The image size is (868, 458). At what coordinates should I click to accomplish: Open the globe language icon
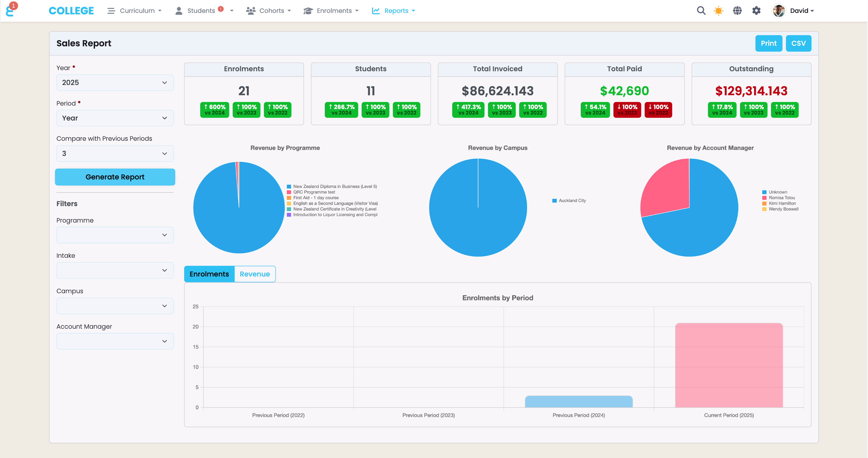pos(737,11)
